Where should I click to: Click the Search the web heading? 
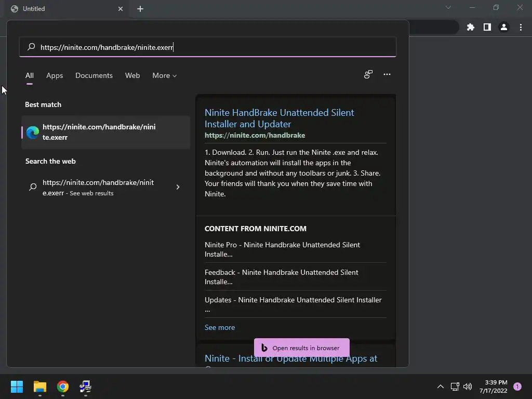pos(50,161)
